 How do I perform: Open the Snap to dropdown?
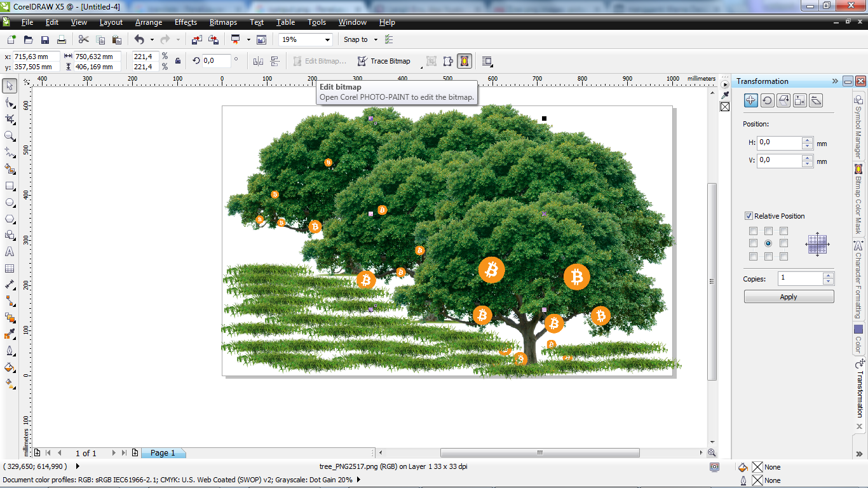(376, 39)
